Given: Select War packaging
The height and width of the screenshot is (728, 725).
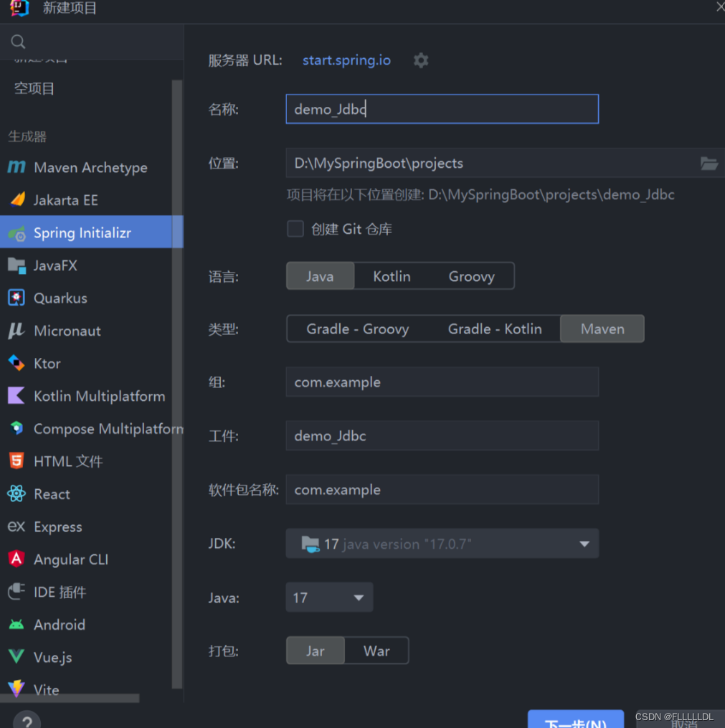Looking at the screenshot, I should click(377, 651).
